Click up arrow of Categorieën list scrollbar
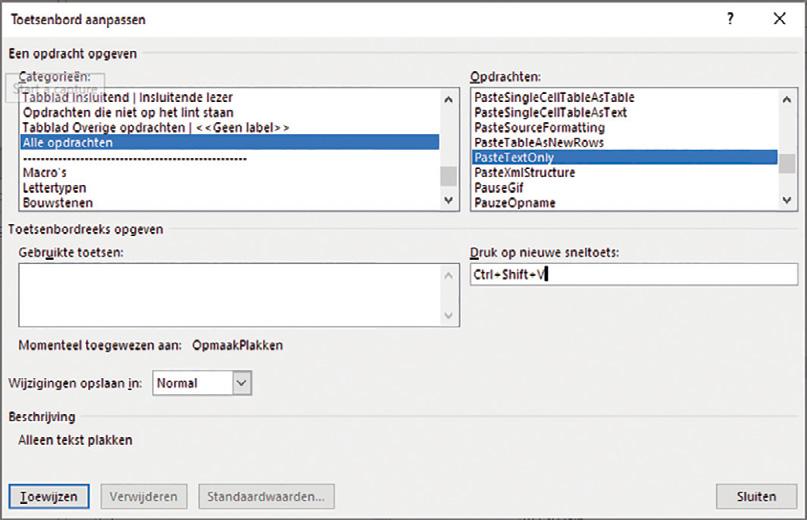 (448, 99)
